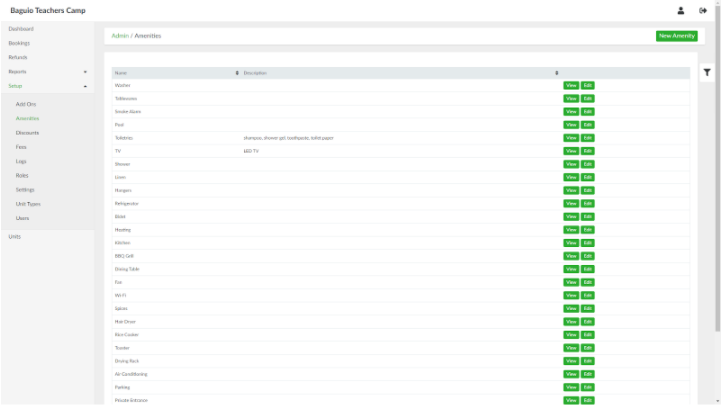The height and width of the screenshot is (408, 726).
Task: Sort by Name column sort icon
Action: [237, 73]
